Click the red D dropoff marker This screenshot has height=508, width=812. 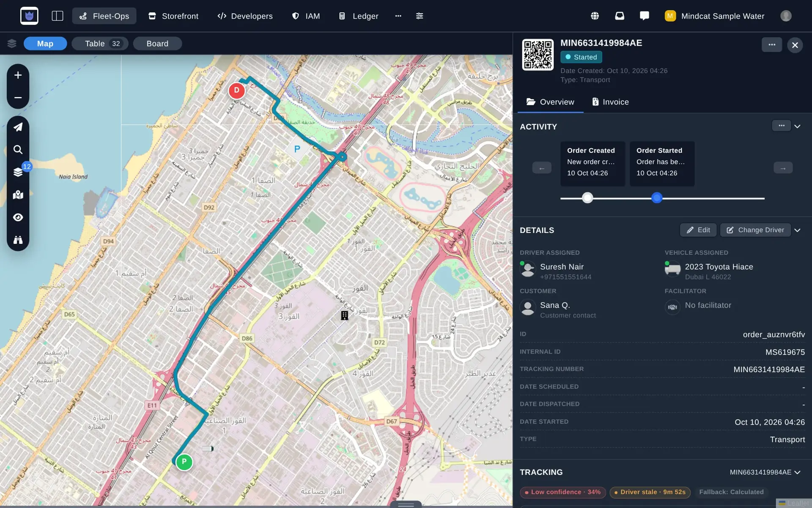pos(236,91)
